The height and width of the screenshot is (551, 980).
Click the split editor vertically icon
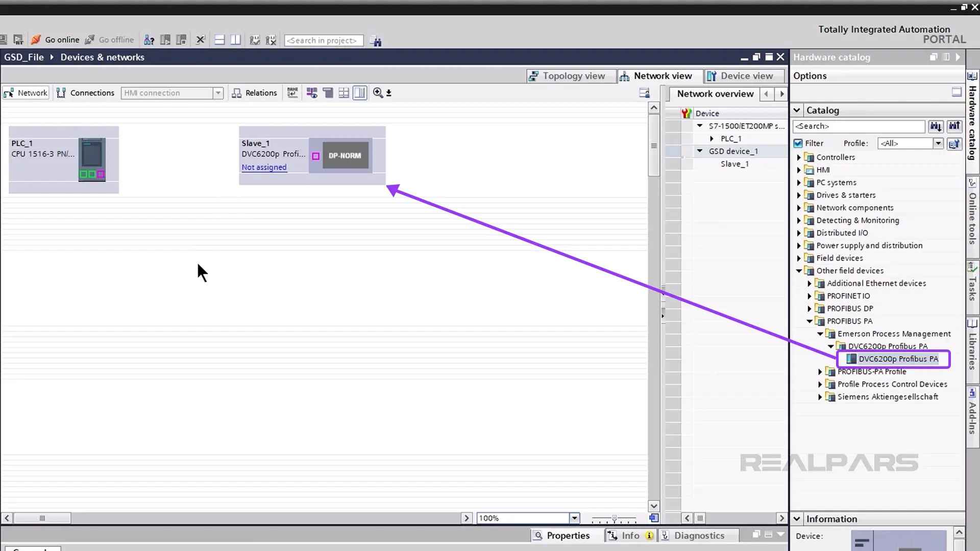235,40
